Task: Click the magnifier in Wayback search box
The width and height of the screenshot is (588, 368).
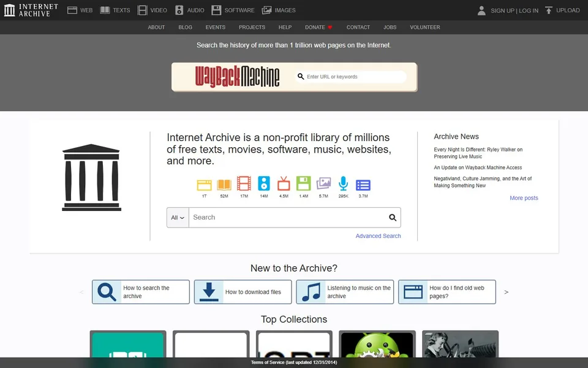Action: 301,77
